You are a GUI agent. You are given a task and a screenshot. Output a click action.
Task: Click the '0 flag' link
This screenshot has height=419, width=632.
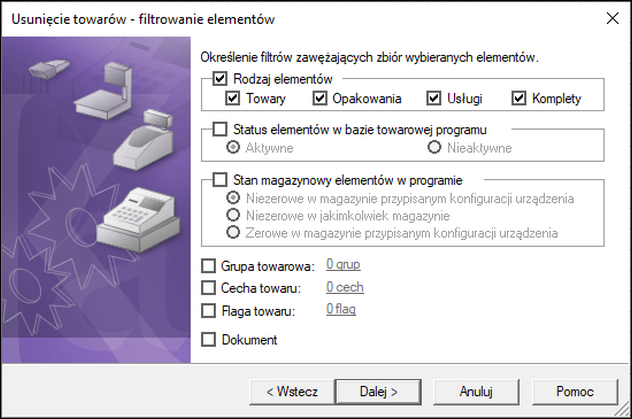(x=341, y=311)
